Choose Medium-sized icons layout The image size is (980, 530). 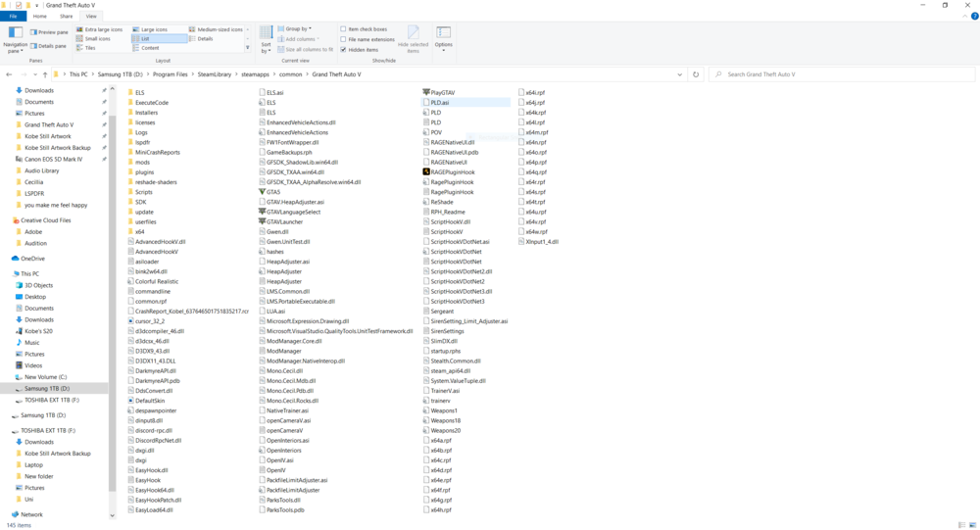click(x=216, y=29)
